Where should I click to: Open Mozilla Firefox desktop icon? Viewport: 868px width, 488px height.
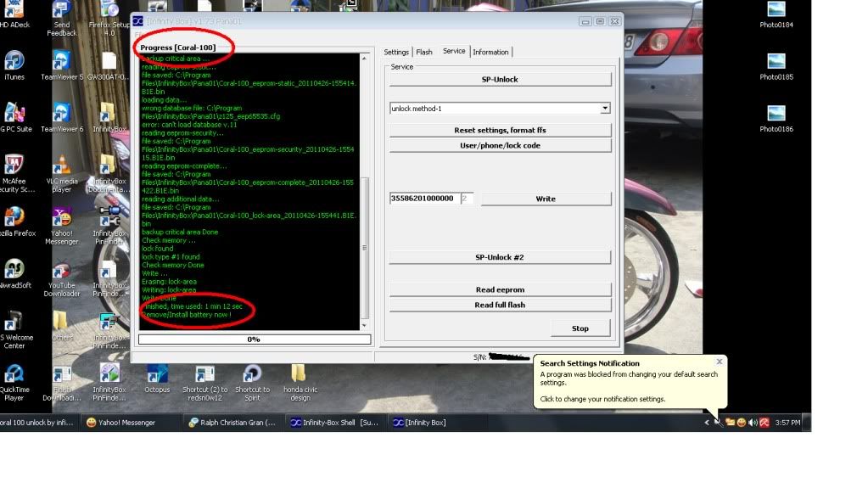pyautogui.click(x=15, y=222)
